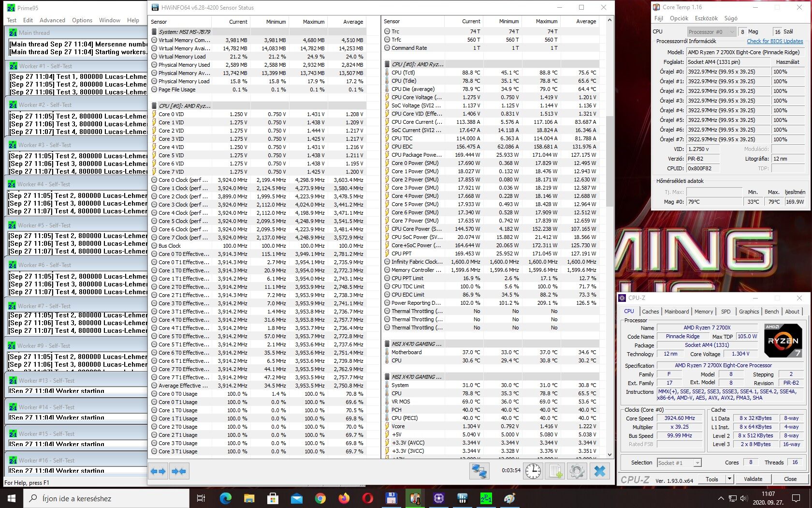Open File Explorer from taskbar
The width and height of the screenshot is (812, 508).
tap(249, 498)
